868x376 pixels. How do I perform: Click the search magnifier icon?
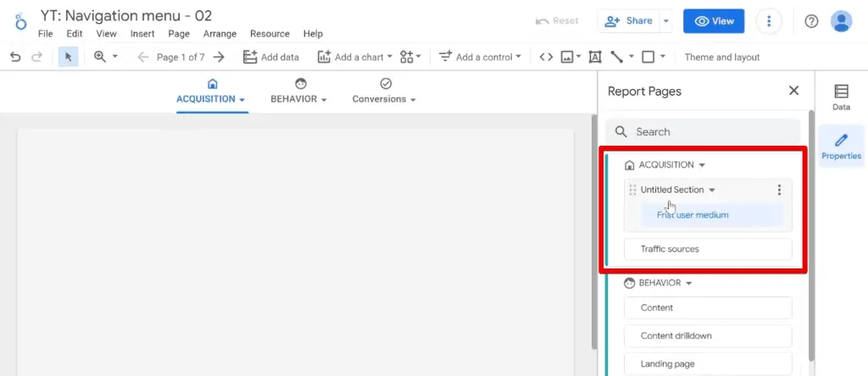[621, 131]
